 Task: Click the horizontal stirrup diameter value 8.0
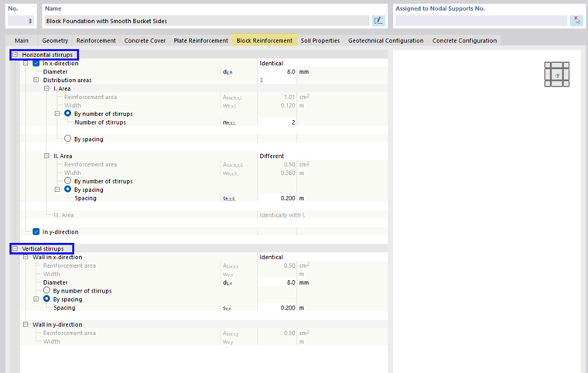pyautogui.click(x=277, y=71)
